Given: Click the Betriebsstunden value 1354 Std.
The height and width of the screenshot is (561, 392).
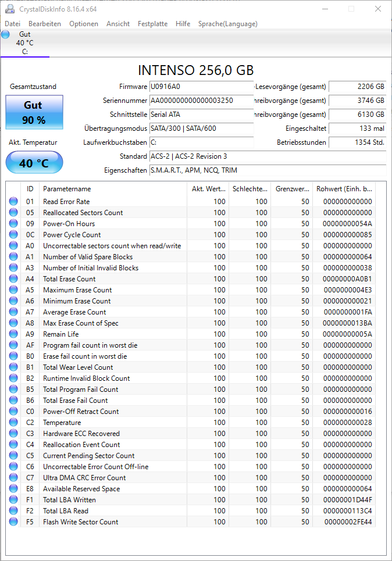Looking at the screenshot, I should 358,142.
